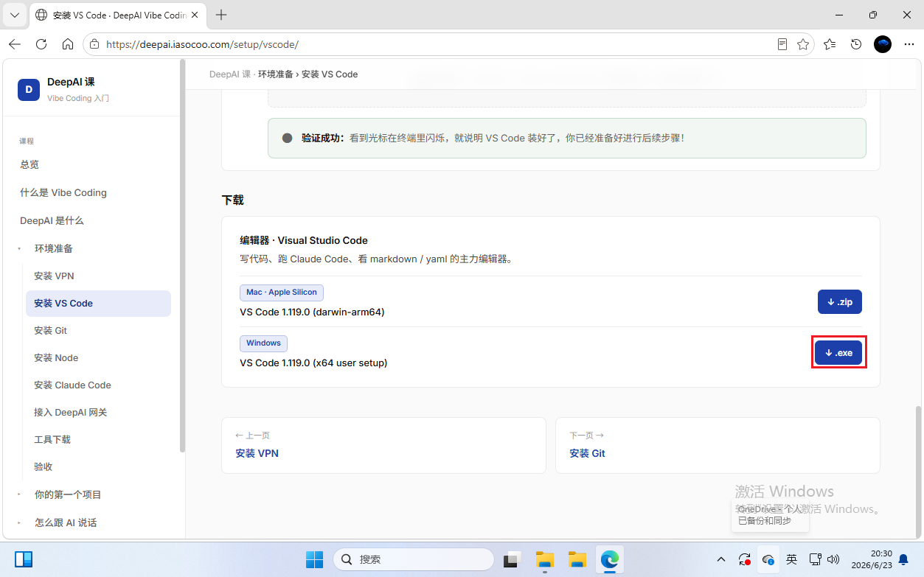Switch input method with the 英 indicator
This screenshot has width=924, height=577.
[x=791, y=560]
